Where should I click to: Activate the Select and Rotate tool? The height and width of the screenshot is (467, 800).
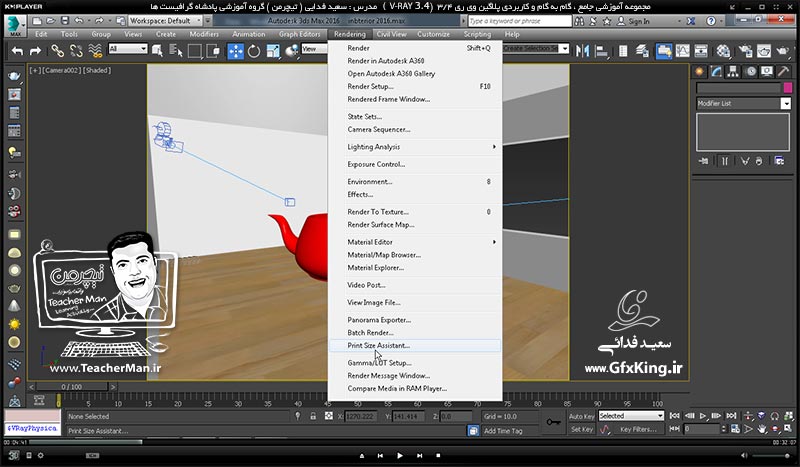254,51
